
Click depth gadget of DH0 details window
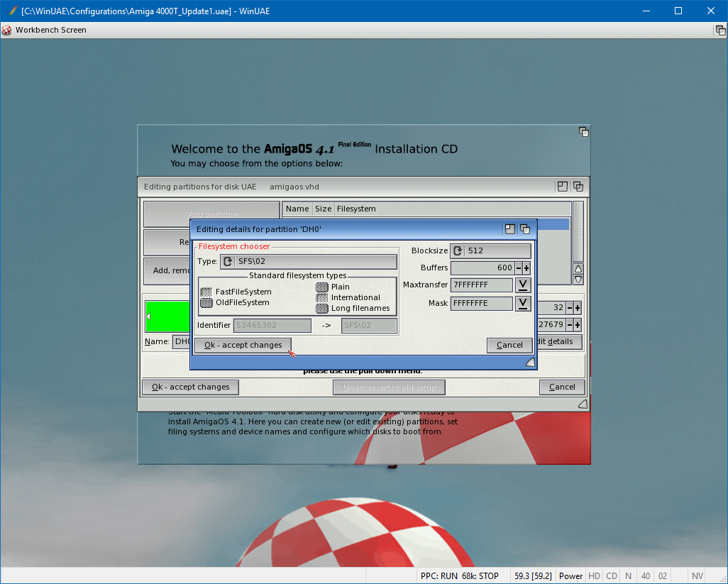(x=525, y=228)
